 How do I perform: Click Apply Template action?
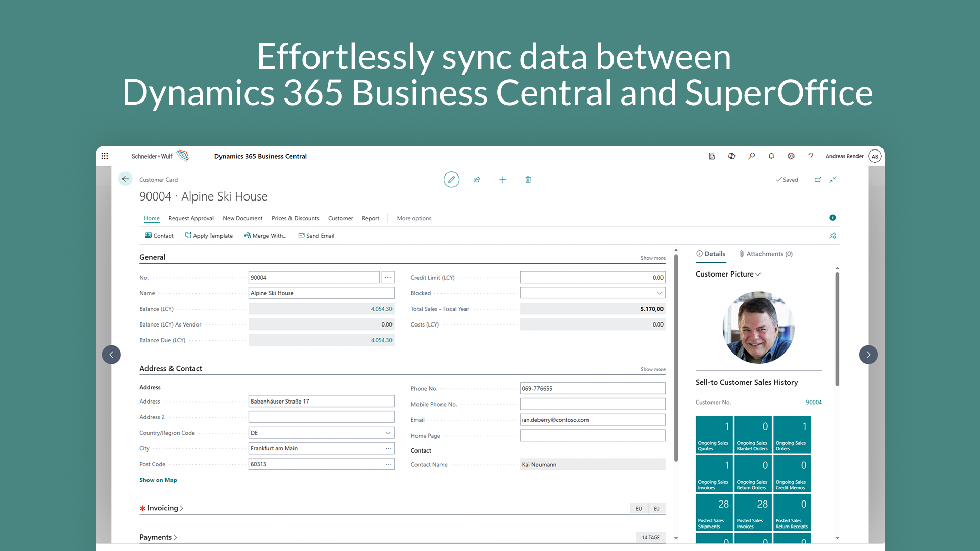(x=209, y=236)
